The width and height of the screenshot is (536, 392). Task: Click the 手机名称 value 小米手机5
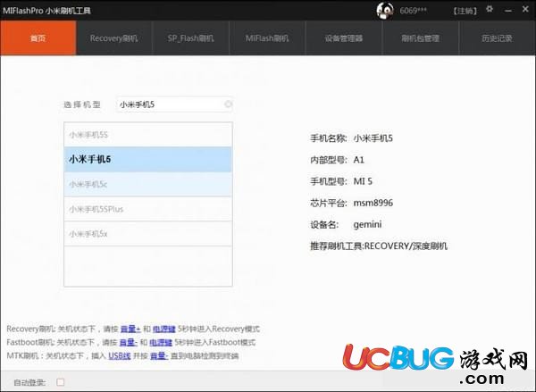pyautogui.click(x=373, y=138)
